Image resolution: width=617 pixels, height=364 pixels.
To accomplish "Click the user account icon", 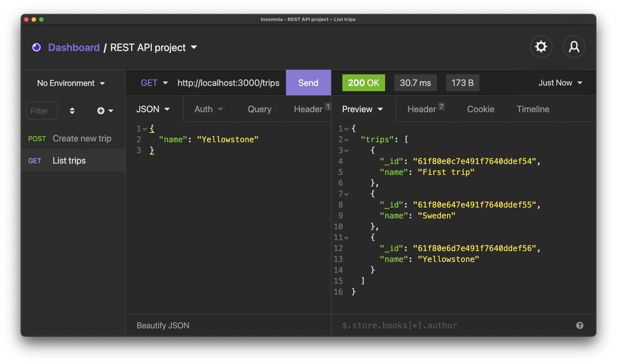I will [x=573, y=47].
